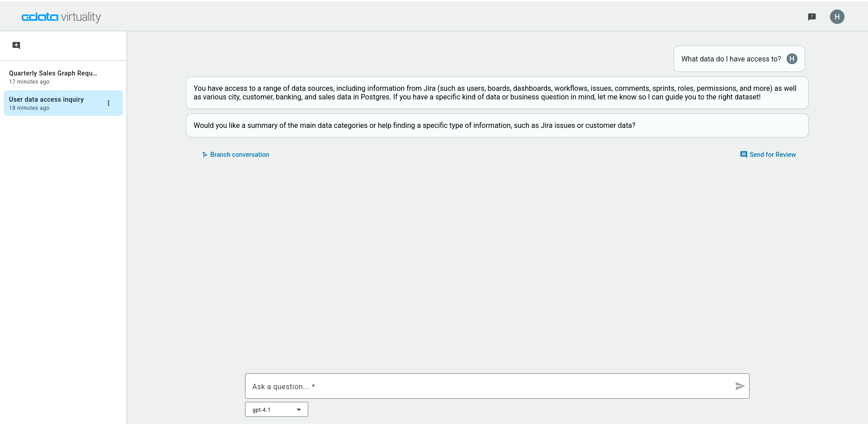This screenshot has height=424, width=868.
Task: Click the H avatar next to the user question
Action: point(792,59)
